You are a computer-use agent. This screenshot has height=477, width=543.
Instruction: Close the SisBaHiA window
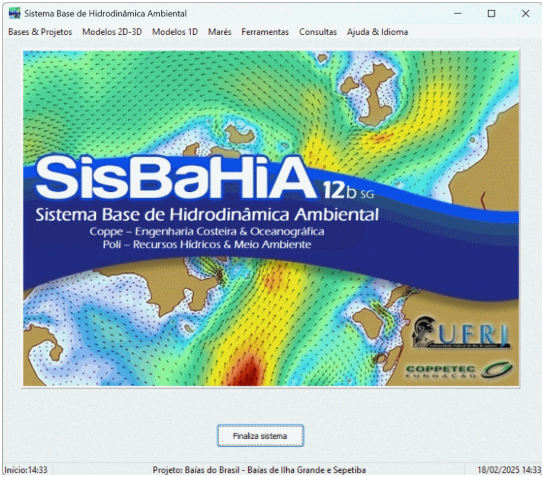click(525, 14)
